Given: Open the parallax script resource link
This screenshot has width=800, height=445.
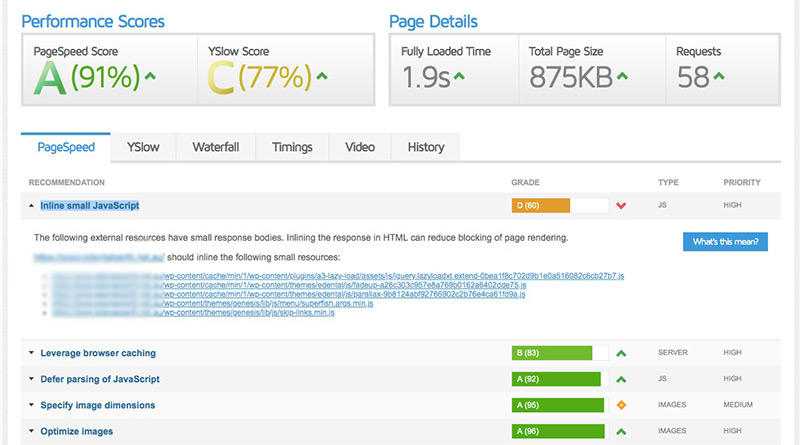Looking at the screenshot, I should pyautogui.click(x=289, y=294).
